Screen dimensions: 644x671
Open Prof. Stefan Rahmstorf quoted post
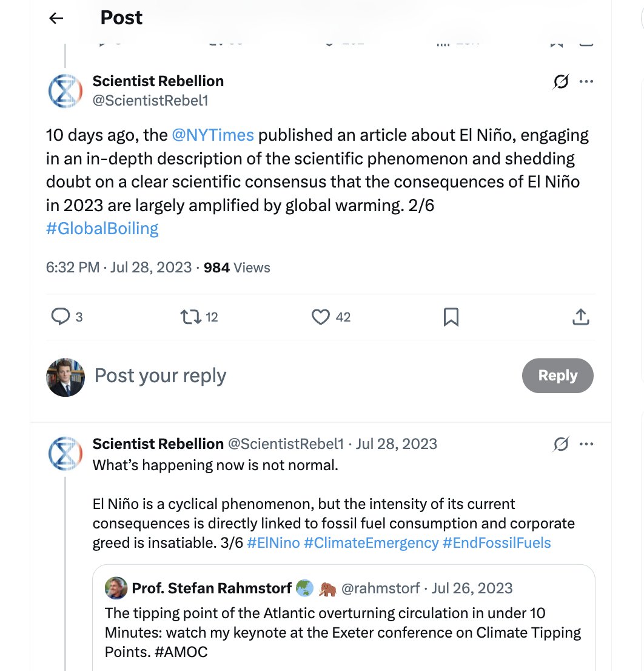344,618
